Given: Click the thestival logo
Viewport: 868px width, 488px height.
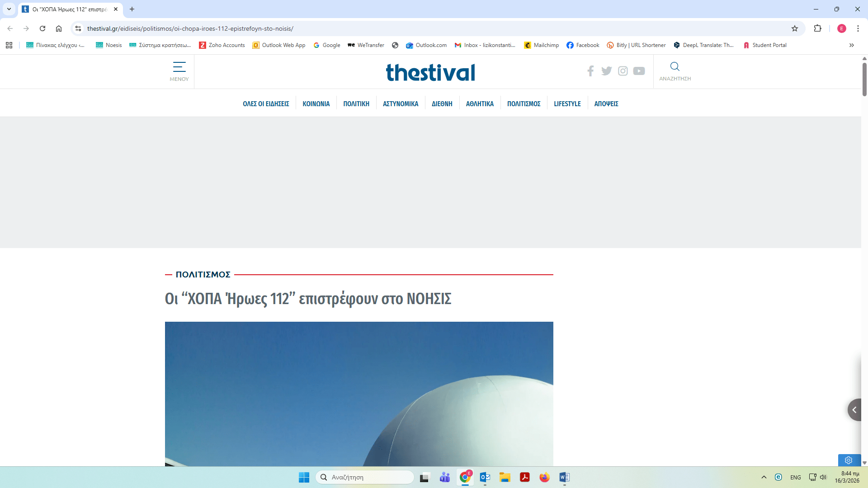Looking at the screenshot, I should tap(430, 72).
